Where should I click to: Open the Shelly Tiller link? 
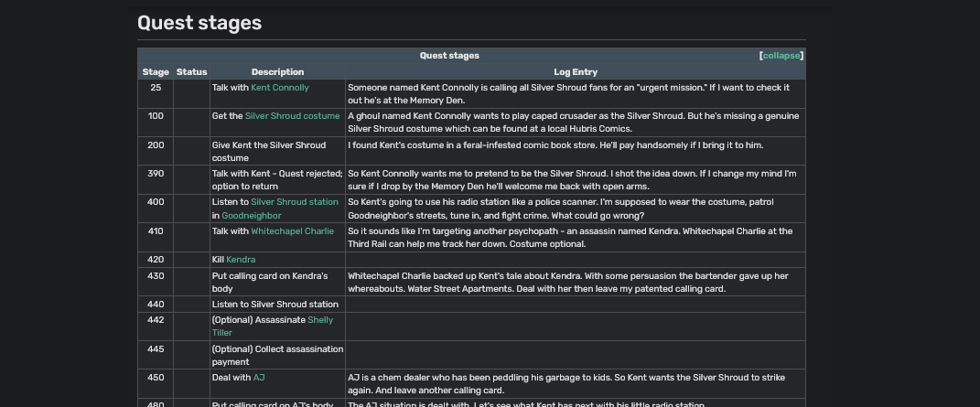pyautogui.click(x=319, y=320)
